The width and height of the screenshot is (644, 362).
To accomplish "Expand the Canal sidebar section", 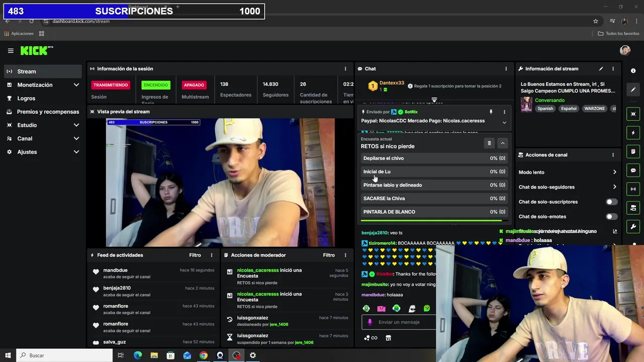I will pos(76,139).
